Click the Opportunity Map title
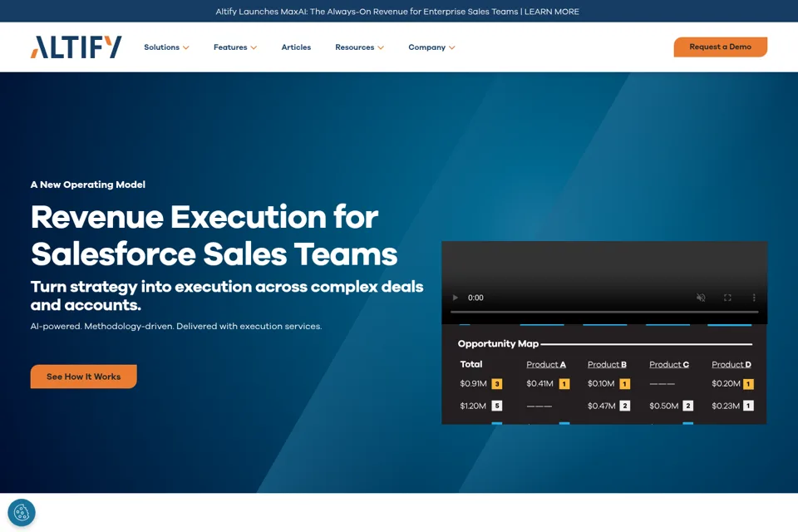The image size is (798, 532). 498,343
